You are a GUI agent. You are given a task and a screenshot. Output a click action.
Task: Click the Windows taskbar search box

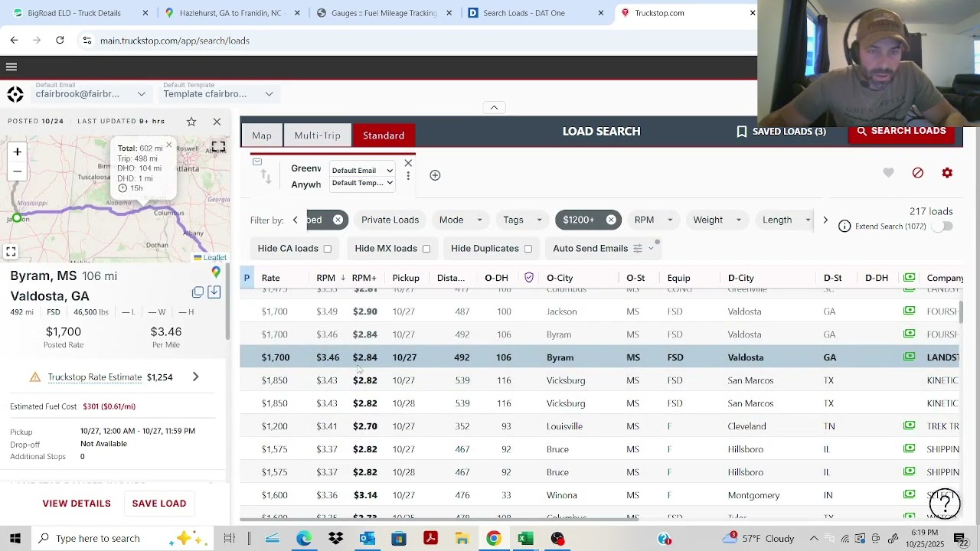point(122,539)
